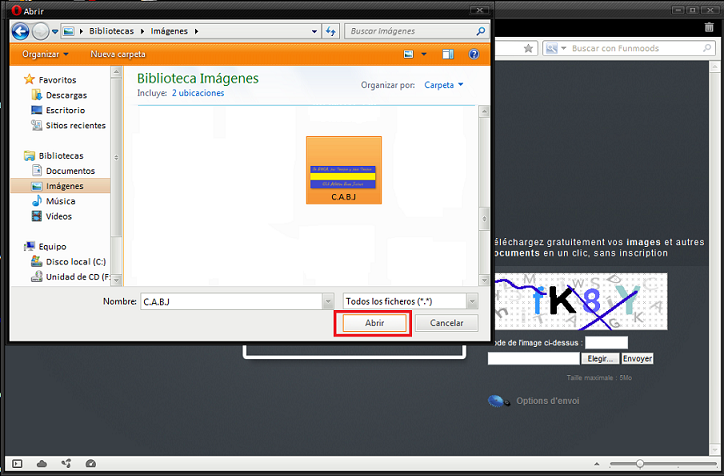
Task: Click the Opera Link cloud icon
Action: click(x=41, y=464)
